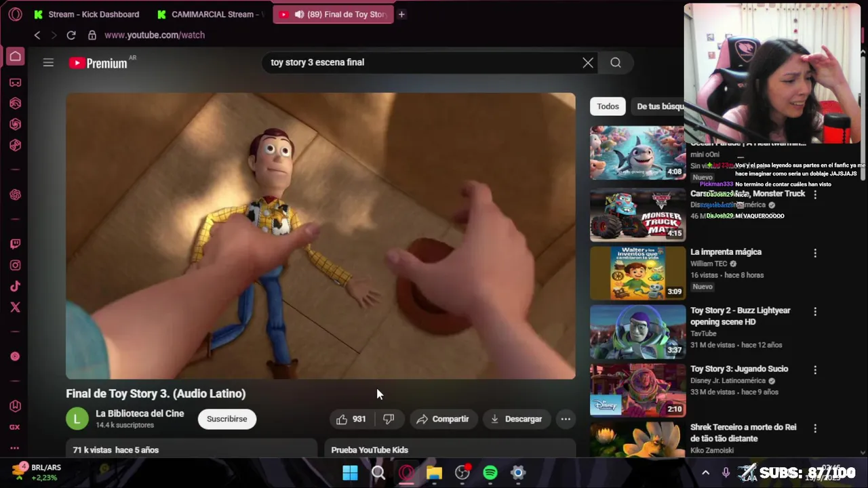
Task: Click the magnifier search button
Action: tap(616, 62)
